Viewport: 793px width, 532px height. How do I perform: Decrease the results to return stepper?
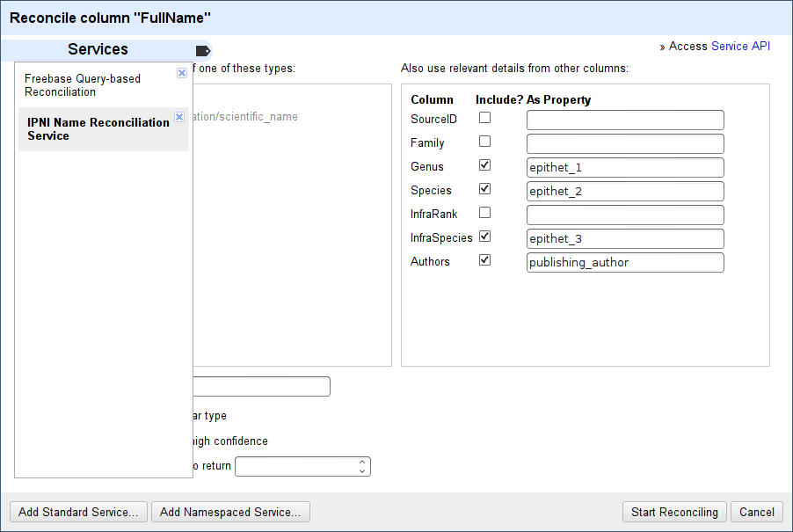click(x=362, y=470)
